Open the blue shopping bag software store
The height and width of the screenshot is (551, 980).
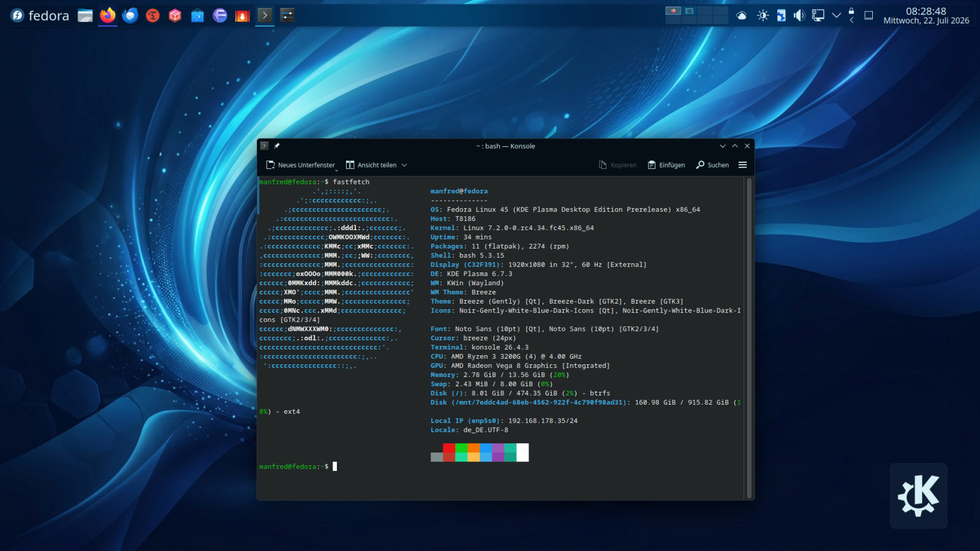[197, 15]
